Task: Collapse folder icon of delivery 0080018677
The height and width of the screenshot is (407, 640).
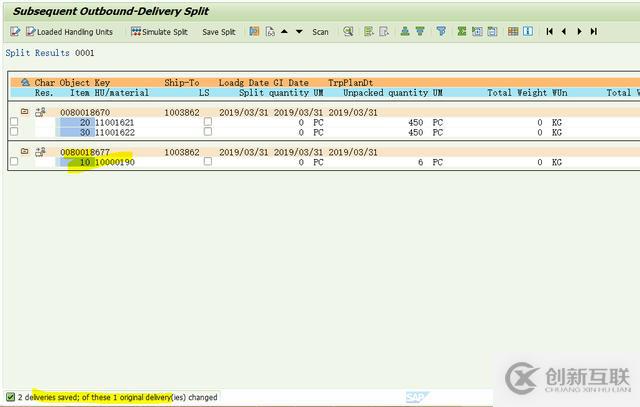Action: 24,151
